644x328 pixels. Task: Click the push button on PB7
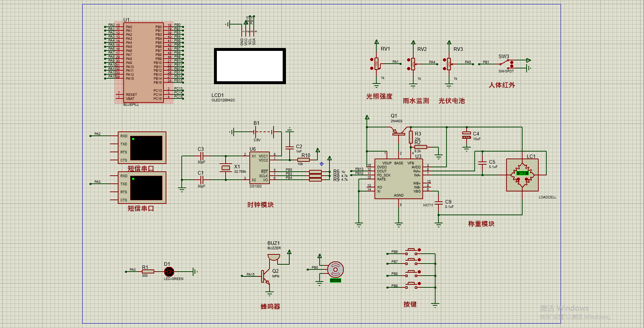(412, 262)
